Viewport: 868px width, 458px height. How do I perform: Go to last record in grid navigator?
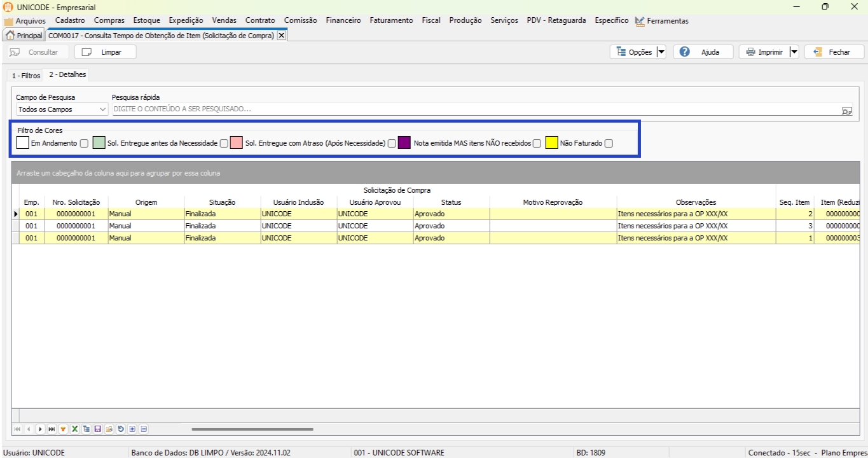pyautogui.click(x=52, y=429)
